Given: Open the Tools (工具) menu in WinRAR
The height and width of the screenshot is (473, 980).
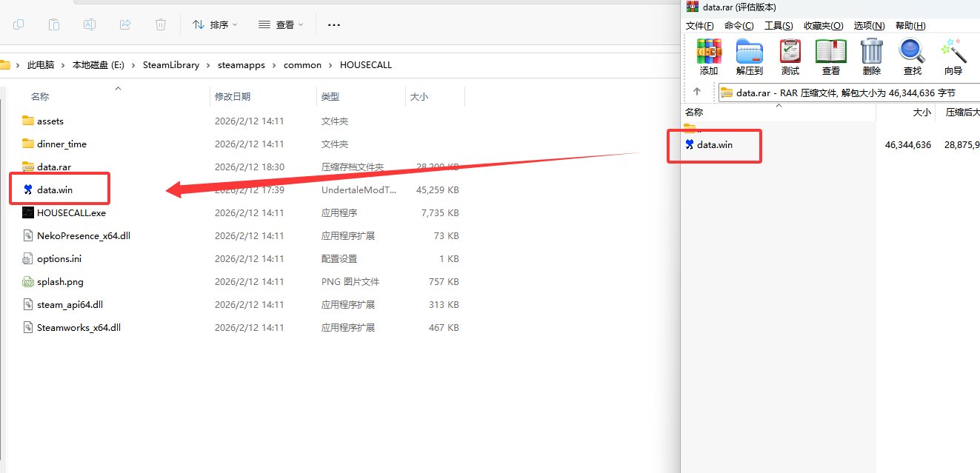Looking at the screenshot, I should 779,26.
